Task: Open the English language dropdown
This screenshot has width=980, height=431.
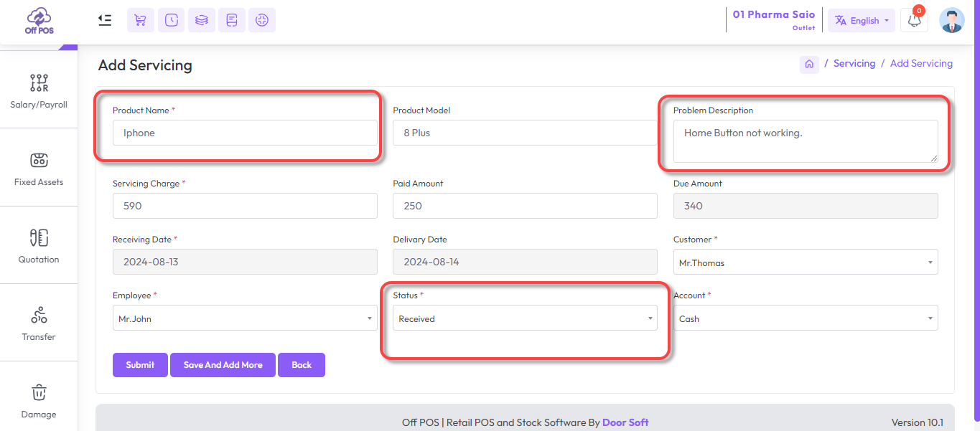Action: click(862, 20)
